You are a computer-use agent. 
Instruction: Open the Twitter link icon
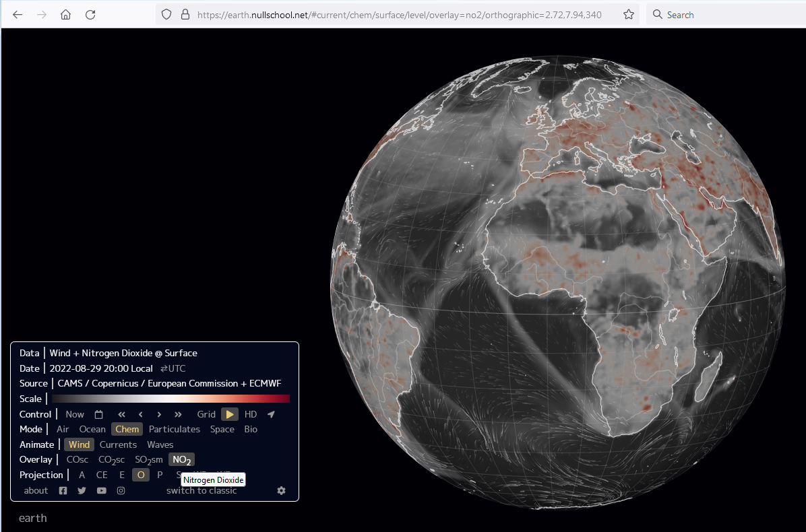click(82, 490)
